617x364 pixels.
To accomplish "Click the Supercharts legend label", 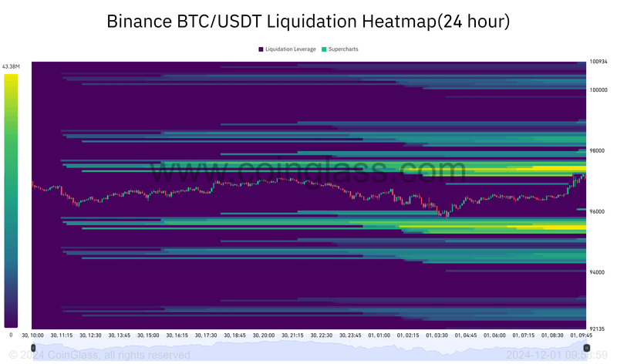I will (343, 49).
